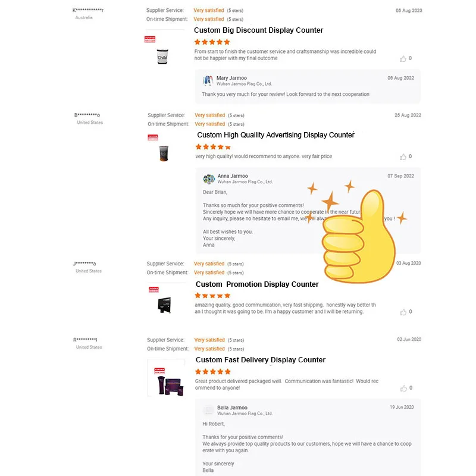This screenshot has width=476, height=476.
Task: Click title Custom Big Discount Display Counter
Action: pyautogui.click(x=258, y=30)
